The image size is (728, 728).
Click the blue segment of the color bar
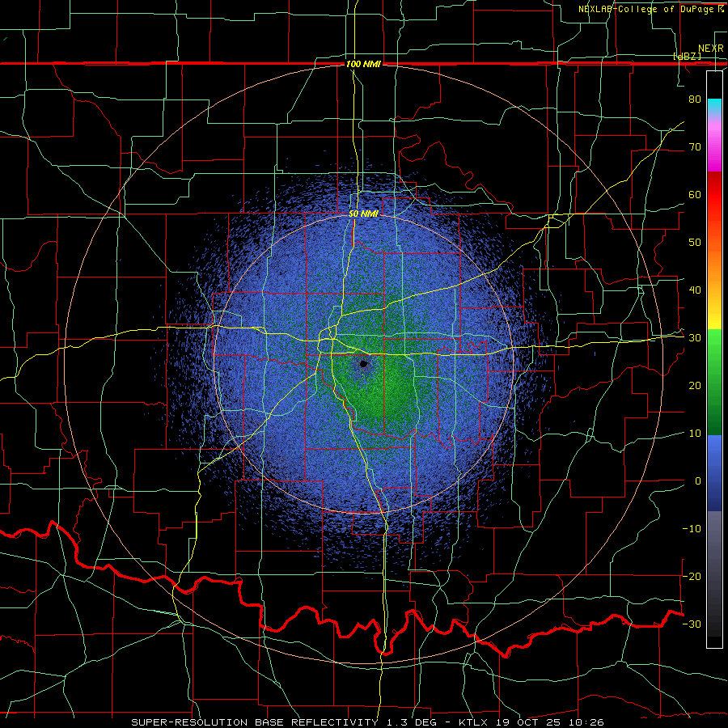click(714, 472)
